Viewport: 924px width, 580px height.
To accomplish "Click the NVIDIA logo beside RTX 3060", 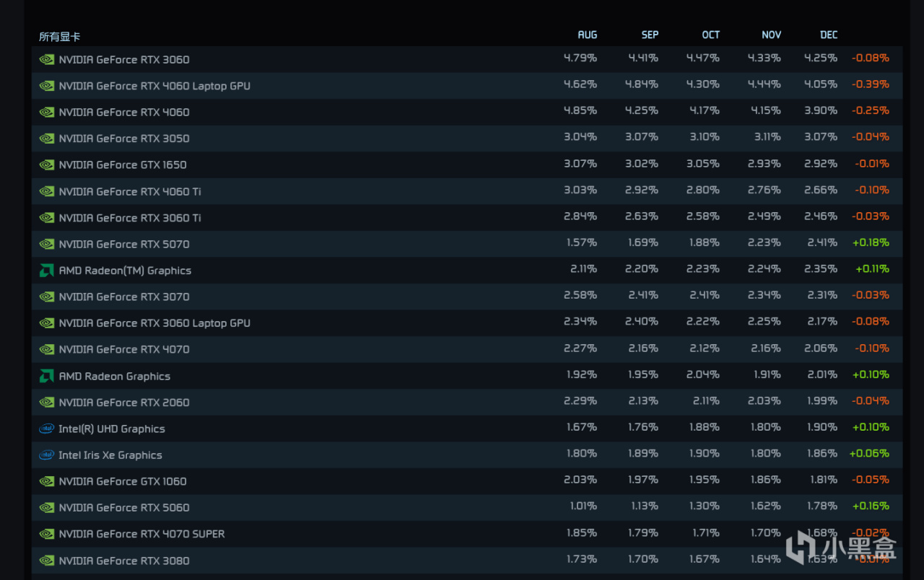I will [46, 59].
